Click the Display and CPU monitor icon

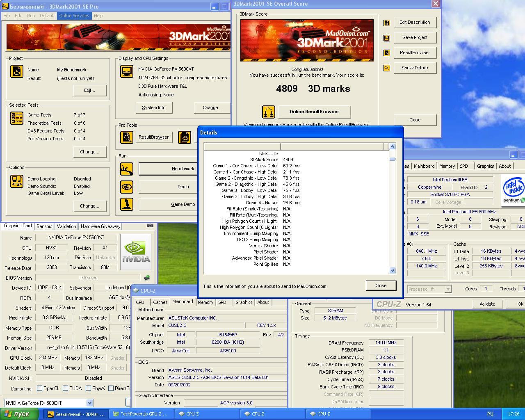click(x=126, y=71)
